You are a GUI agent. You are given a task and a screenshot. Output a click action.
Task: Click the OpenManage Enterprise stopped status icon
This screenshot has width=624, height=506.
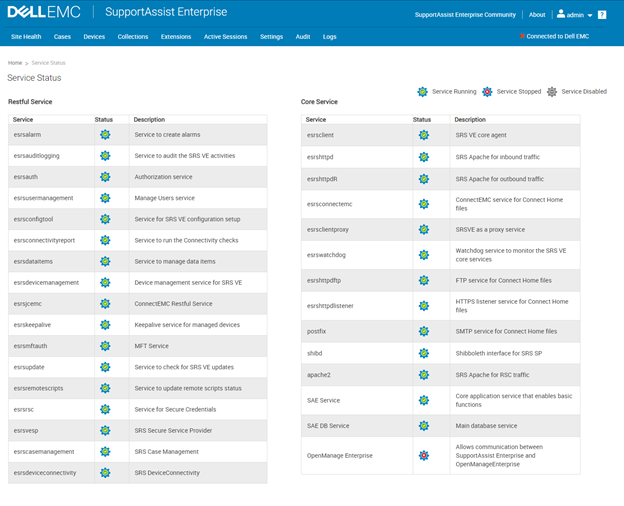coord(424,455)
